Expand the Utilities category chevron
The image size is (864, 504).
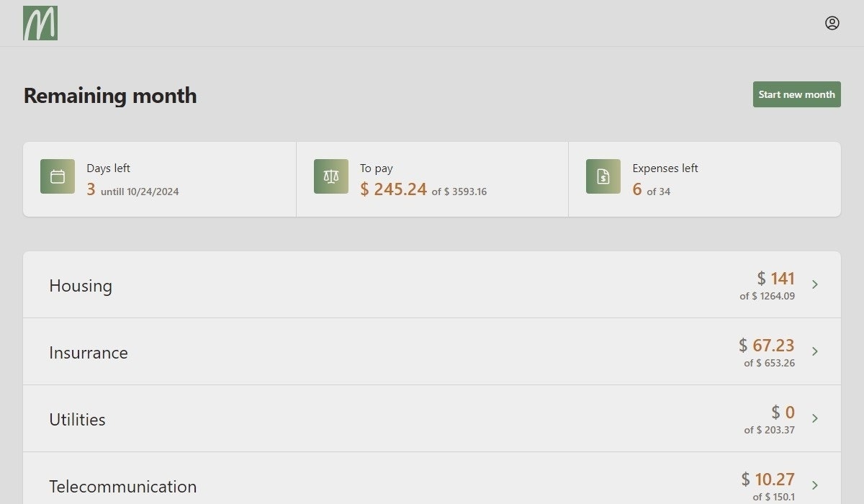click(x=815, y=418)
